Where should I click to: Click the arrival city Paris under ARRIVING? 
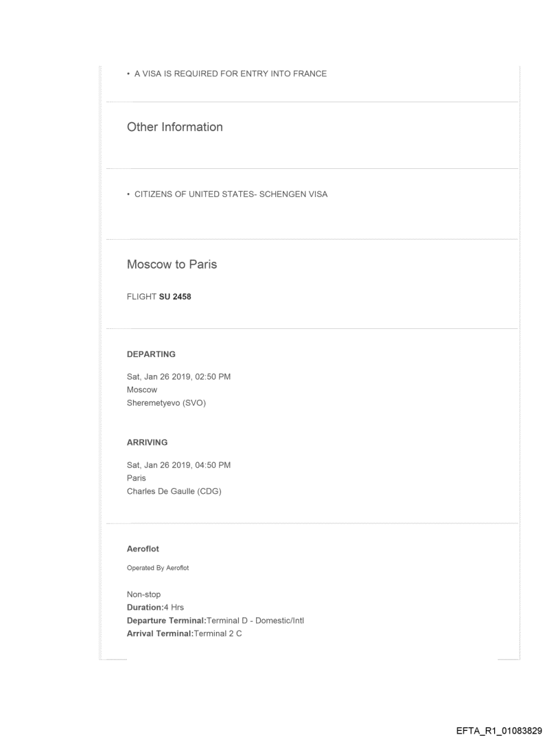[137, 478]
